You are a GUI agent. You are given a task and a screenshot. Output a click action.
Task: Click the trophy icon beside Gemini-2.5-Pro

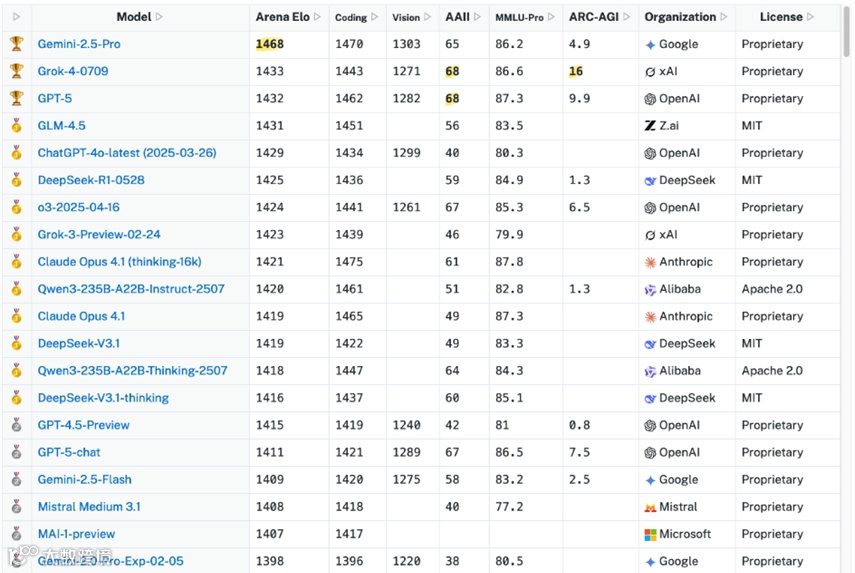17,44
